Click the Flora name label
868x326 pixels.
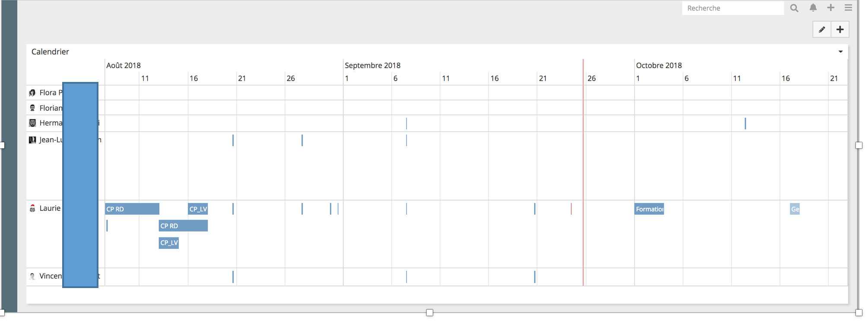51,93
